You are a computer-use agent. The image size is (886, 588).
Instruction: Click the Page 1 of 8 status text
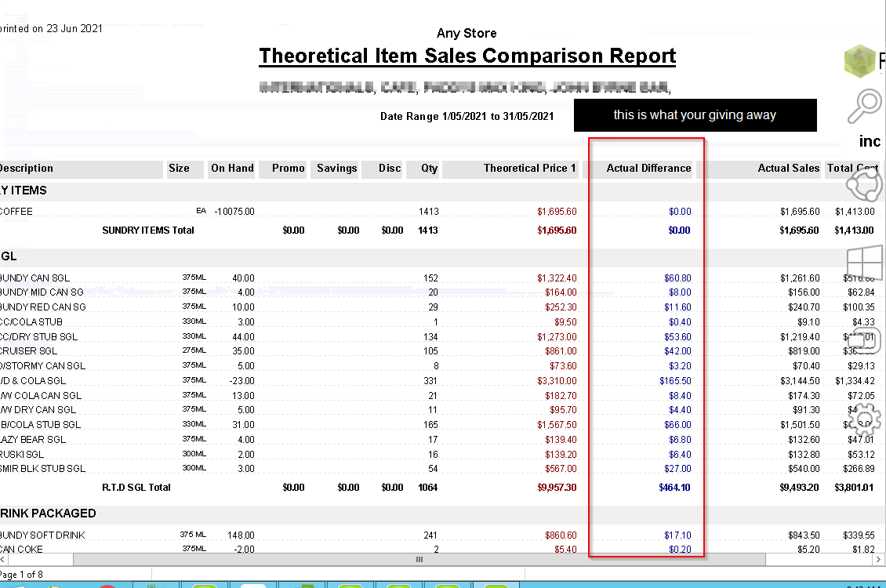coord(21,575)
